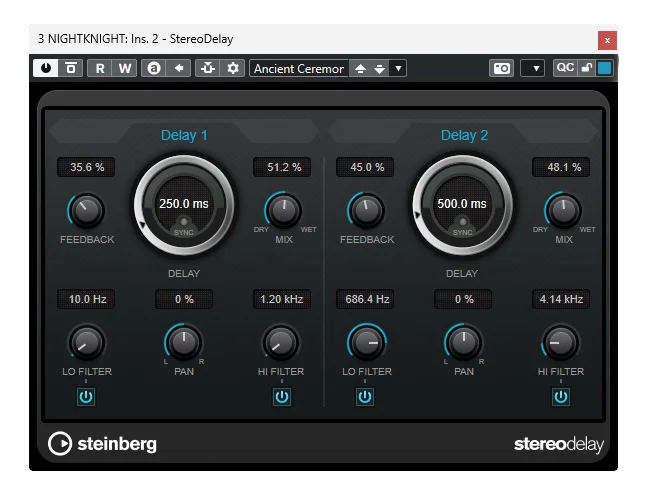Click the Delay 1 pan value field (0 %)
Viewport: 661px width, 504px height.
point(184,299)
